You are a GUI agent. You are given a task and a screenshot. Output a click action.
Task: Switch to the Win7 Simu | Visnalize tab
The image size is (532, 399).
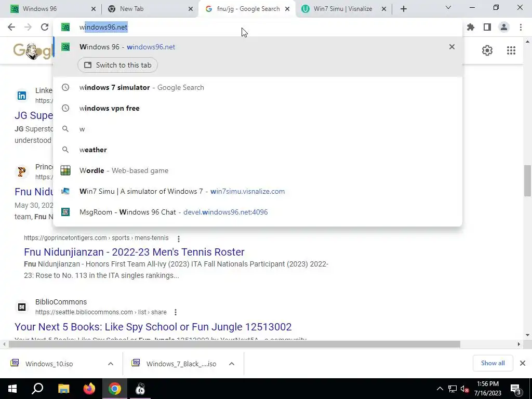pos(343,9)
